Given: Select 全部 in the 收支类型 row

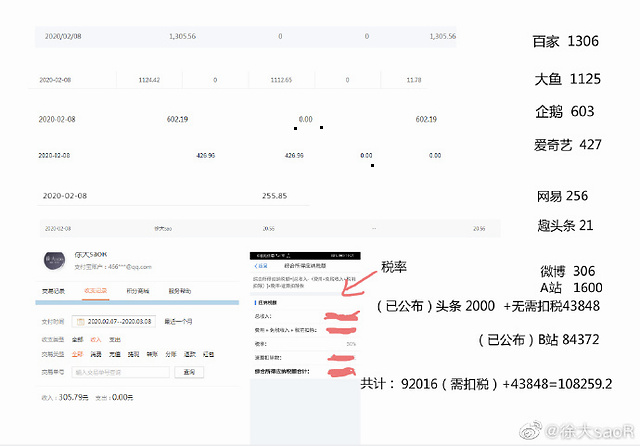Looking at the screenshot, I should coord(78,339).
